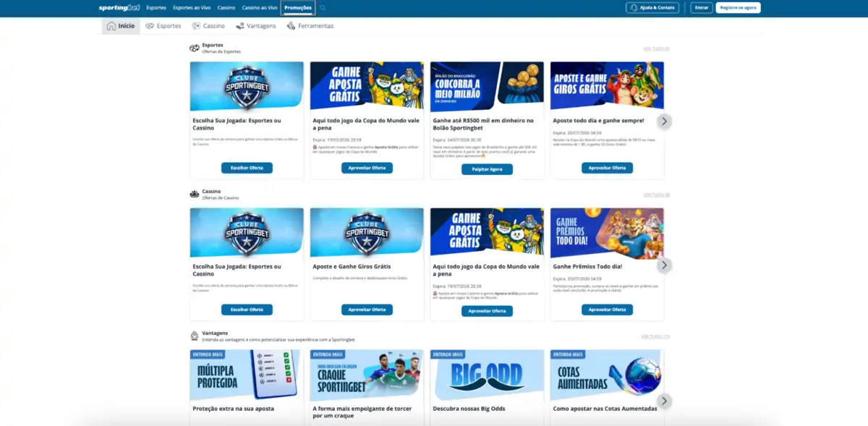Click the Cassino section chip icon
Screen dimensions: 868x426
(x=195, y=194)
